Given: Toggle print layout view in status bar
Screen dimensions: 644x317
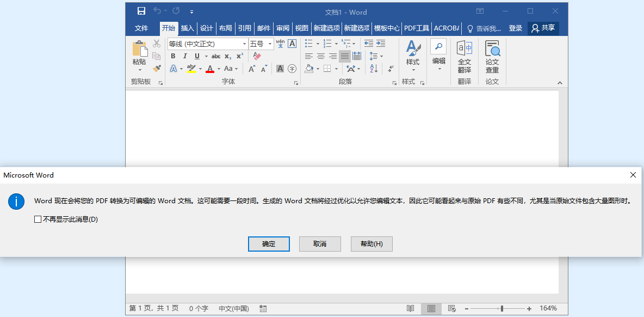Looking at the screenshot, I should [431, 308].
